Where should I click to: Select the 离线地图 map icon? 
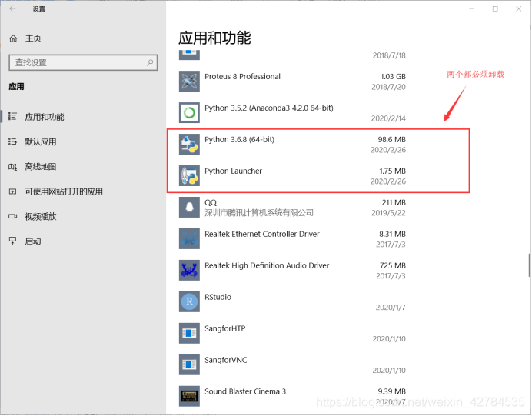tap(12, 167)
